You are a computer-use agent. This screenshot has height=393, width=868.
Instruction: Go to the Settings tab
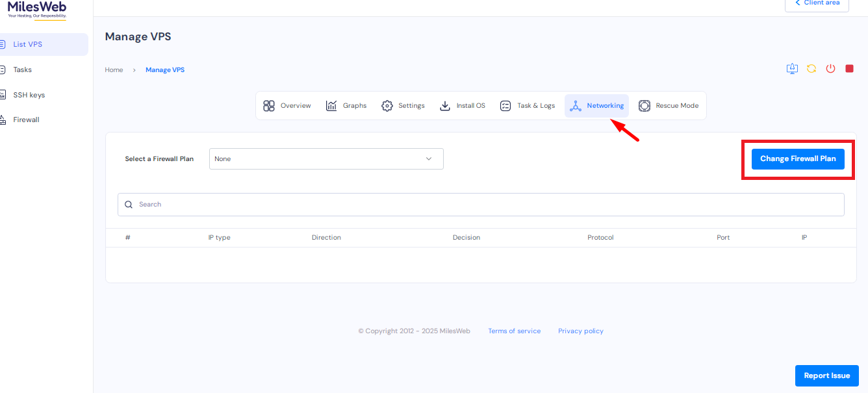click(x=403, y=106)
